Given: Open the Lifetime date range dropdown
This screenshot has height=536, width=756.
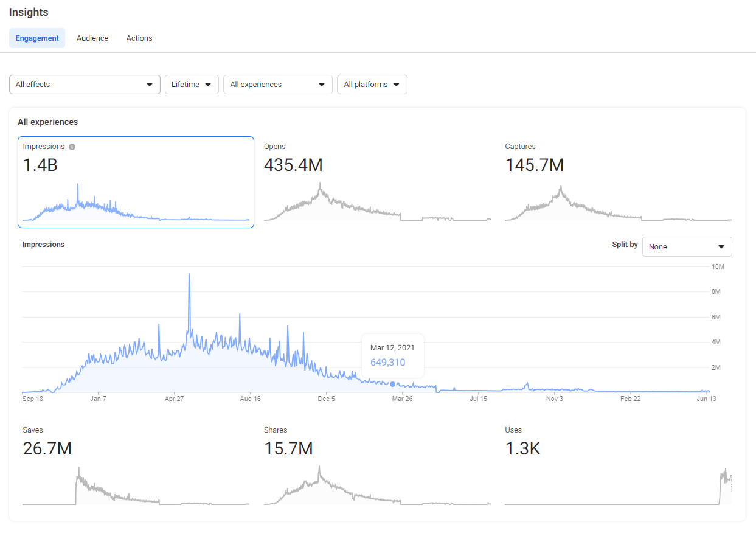Looking at the screenshot, I should click(192, 85).
